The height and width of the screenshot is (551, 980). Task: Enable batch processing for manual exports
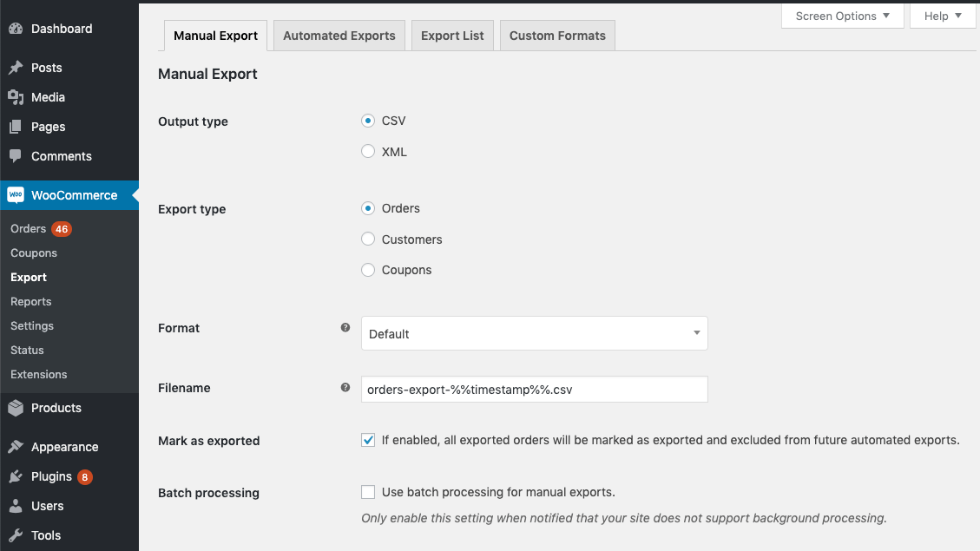(368, 492)
